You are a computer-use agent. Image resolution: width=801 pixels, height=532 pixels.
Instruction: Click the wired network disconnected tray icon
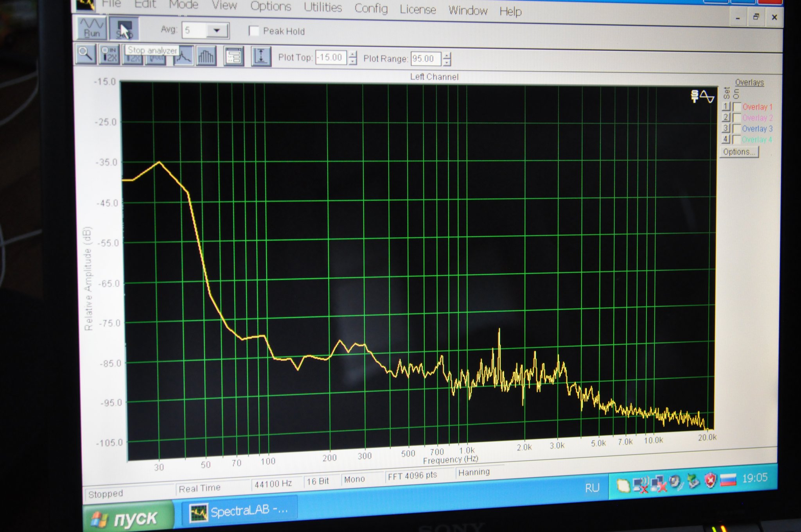659,484
